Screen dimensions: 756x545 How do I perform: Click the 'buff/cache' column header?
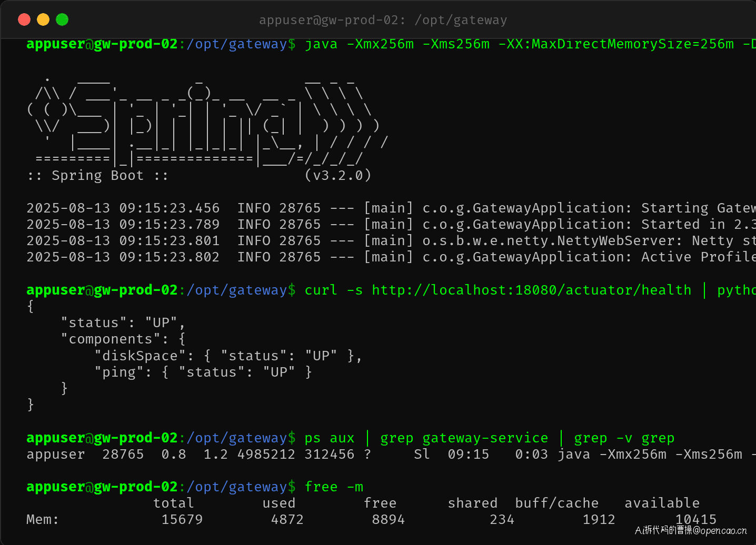[x=557, y=503]
